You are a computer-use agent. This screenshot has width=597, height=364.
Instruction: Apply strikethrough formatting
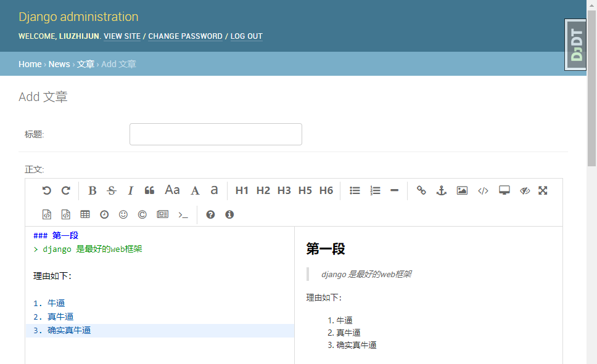tap(112, 190)
